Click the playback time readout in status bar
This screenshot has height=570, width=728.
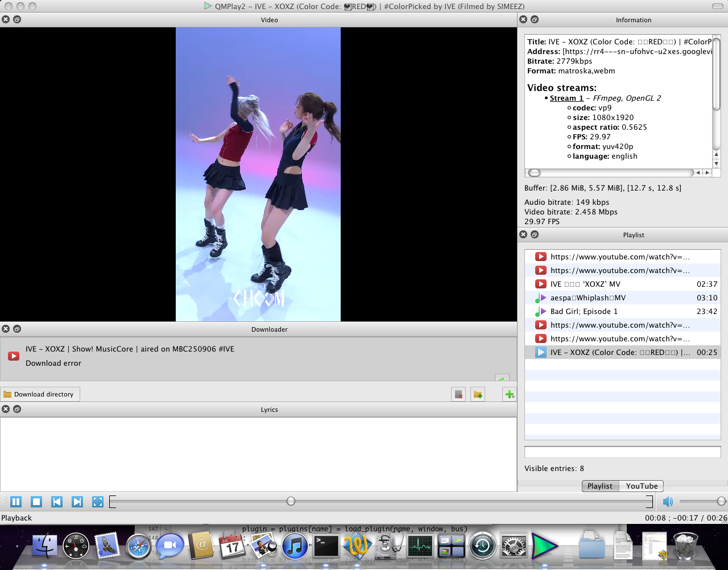[686, 518]
